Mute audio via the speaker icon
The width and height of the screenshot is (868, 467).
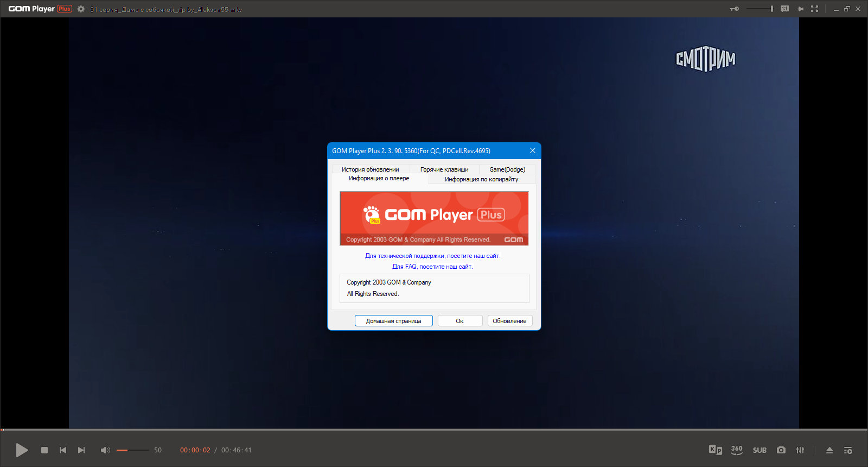tap(105, 450)
